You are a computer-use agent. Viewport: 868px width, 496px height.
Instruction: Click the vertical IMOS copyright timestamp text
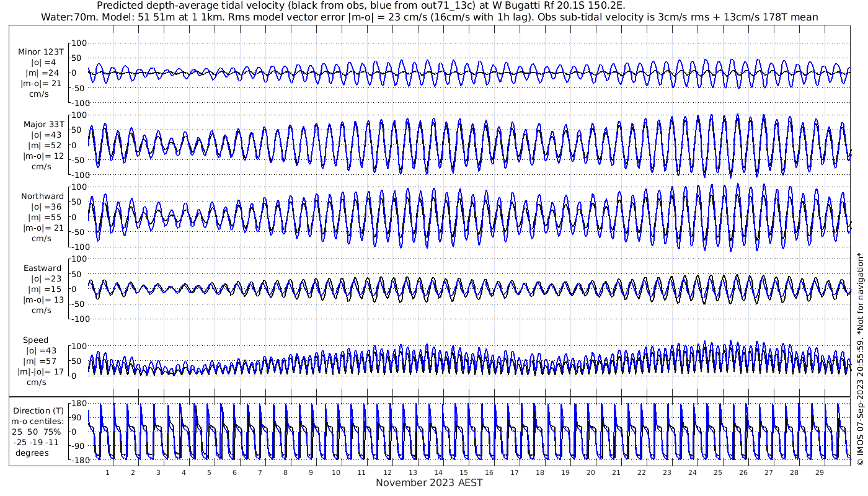(x=860, y=360)
